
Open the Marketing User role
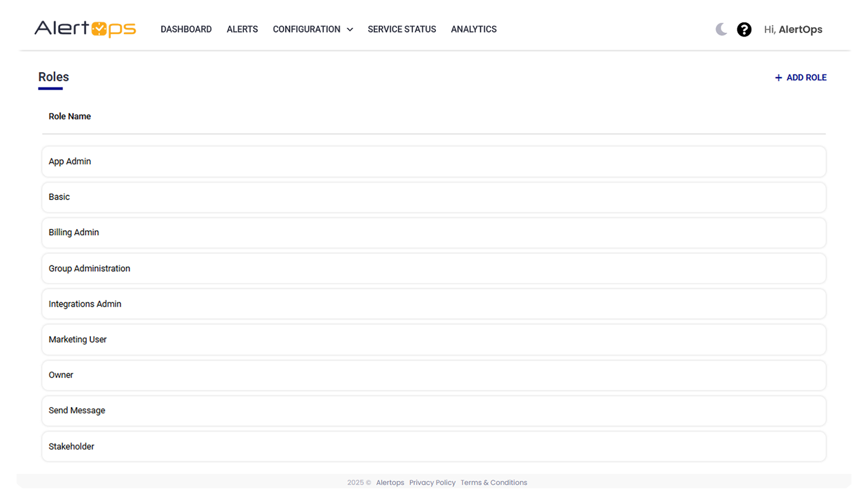click(434, 340)
